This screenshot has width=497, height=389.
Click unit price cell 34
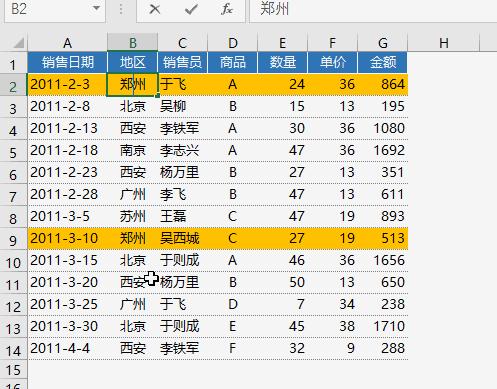(x=332, y=304)
